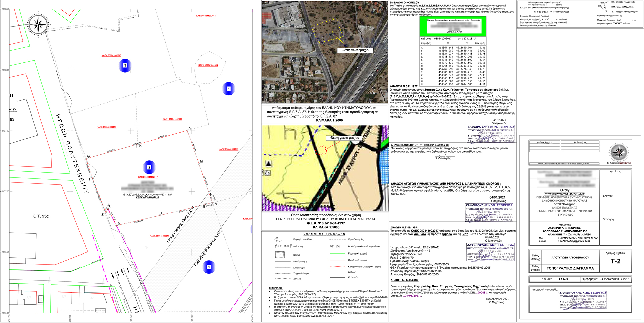The width and height of the screenshot is (644, 323).
Task: Open the aerial orthophoto thumbnail
Action: click(325, 52)
